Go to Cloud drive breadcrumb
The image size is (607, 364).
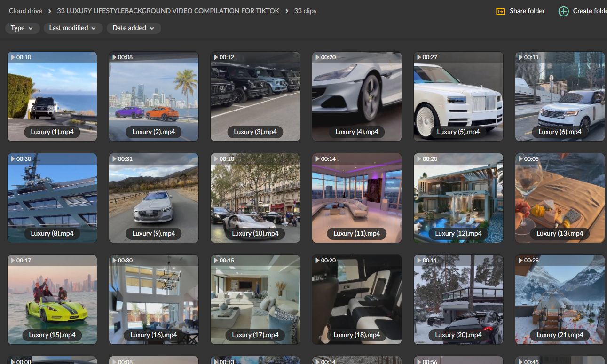(x=25, y=11)
